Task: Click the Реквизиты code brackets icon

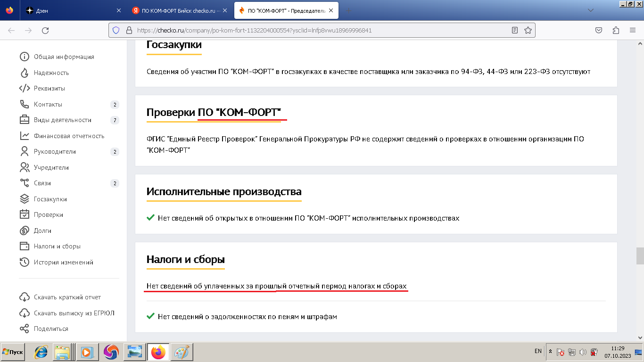Action: (25, 88)
